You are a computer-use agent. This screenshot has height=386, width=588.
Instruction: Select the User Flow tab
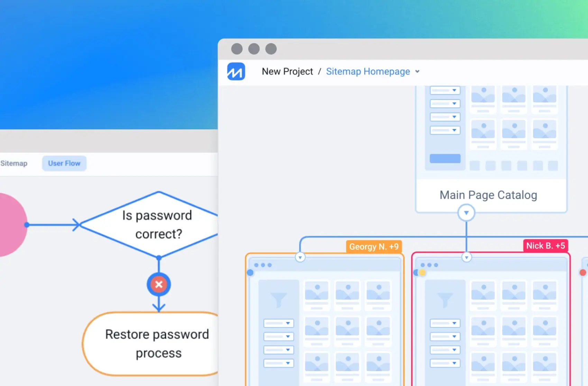pos(64,163)
